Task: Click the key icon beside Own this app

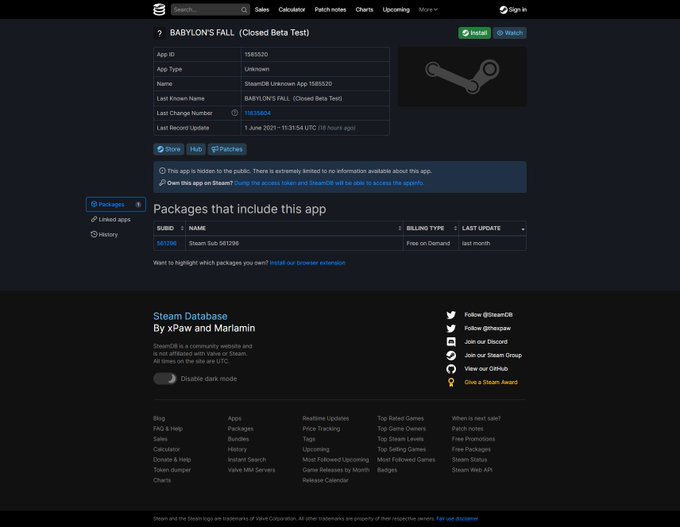Action: pos(162,183)
